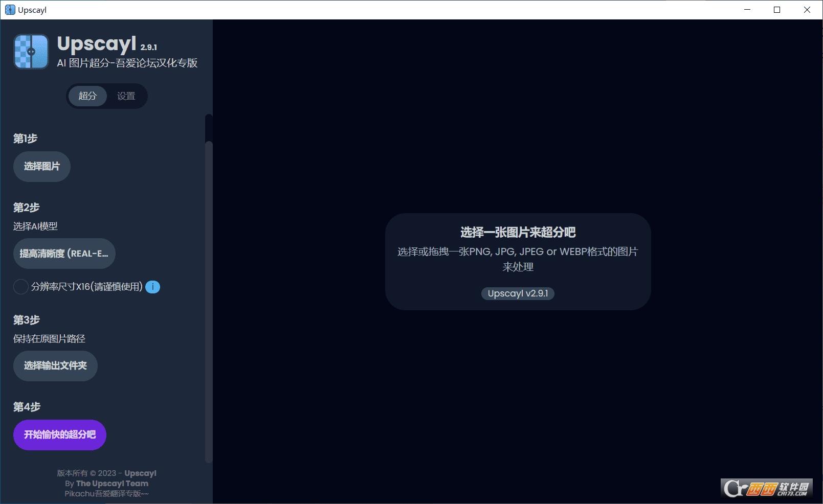Click the PNG, JPG, JPEG or WEBP format description
The width and height of the screenshot is (823, 504).
[518, 259]
